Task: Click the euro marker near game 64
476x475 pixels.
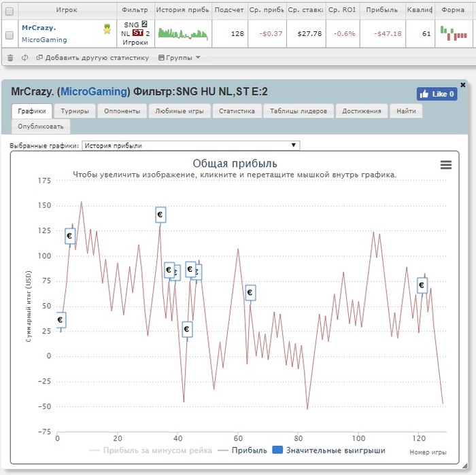Action: [250, 293]
